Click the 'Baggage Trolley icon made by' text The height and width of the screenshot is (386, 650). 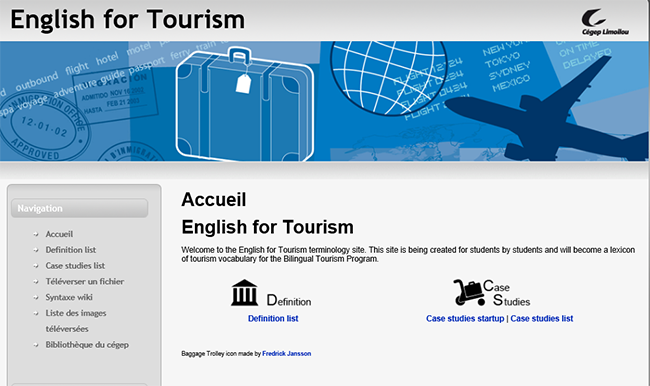pos(221,354)
